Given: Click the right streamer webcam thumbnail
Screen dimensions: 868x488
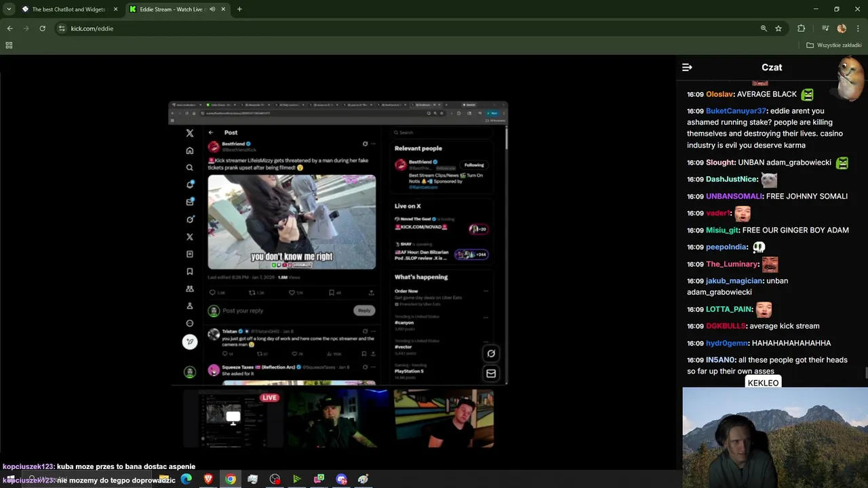Looking at the screenshot, I should [x=444, y=418].
